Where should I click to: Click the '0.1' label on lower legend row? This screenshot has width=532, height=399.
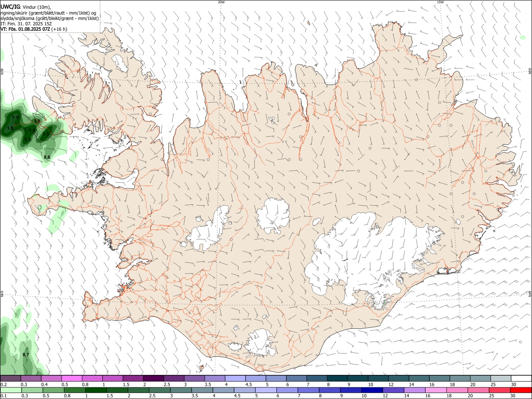point(3,396)
